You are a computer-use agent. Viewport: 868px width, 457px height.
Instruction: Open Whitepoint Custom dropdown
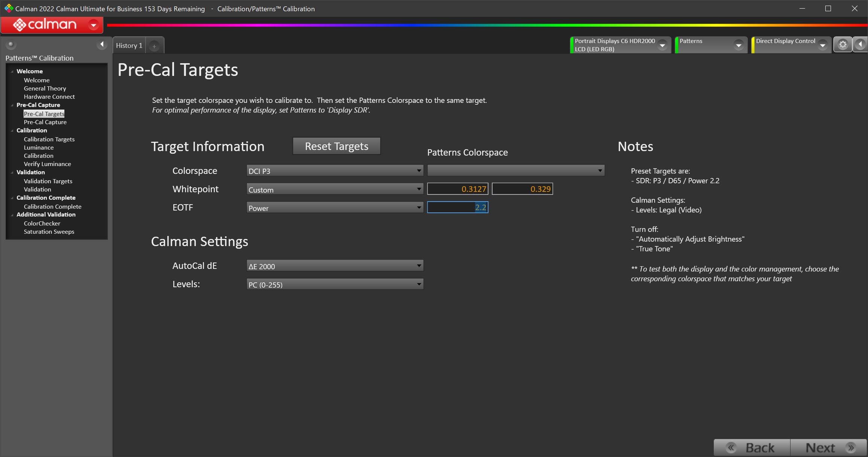click(335, 189)
